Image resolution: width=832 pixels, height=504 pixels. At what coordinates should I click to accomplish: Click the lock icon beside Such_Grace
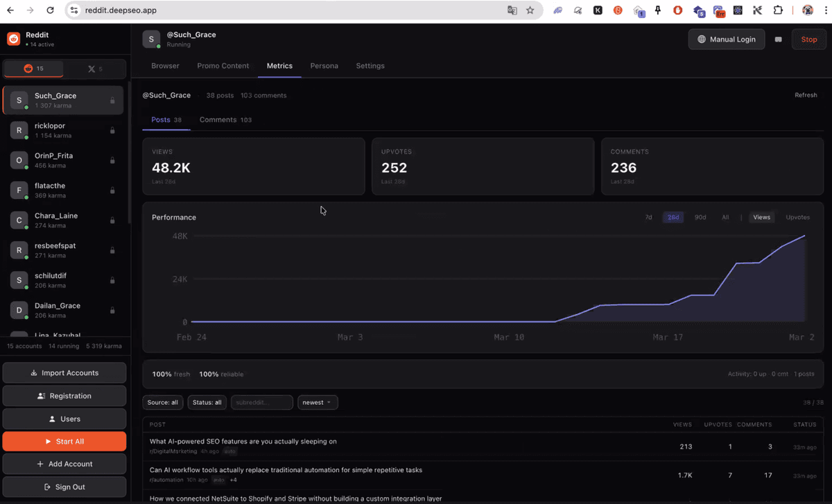[x=112, y=101]
